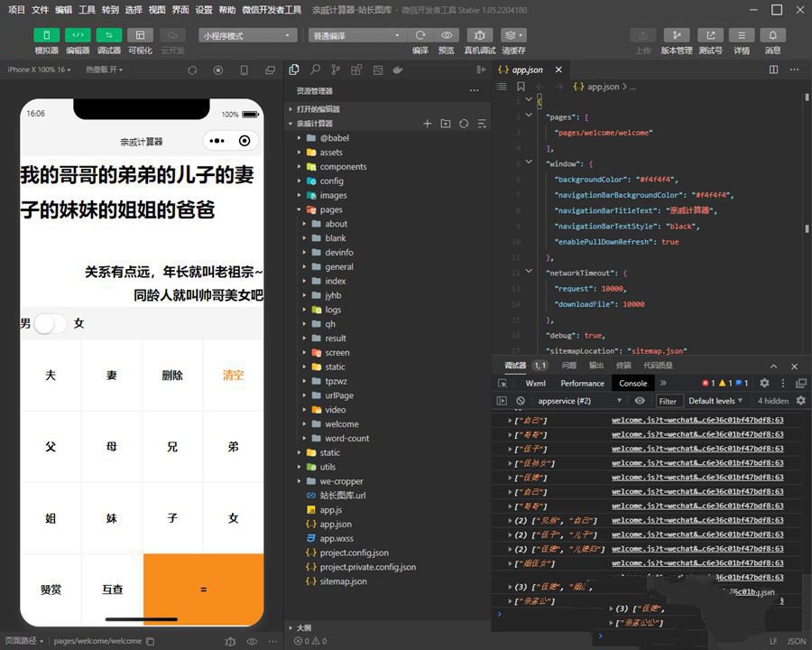Open the sidebar search icon
812x650 pixels.
click(315, 69)
